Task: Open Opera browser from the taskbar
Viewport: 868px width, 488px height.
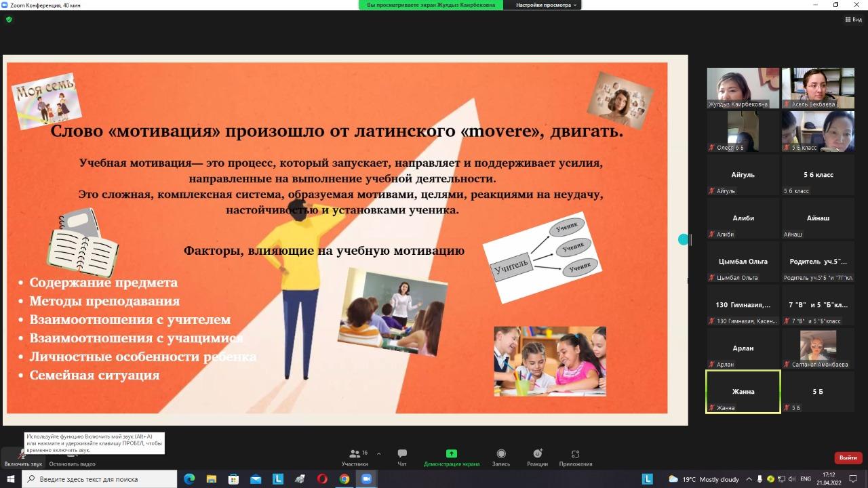Action: pyautogui.click(x=322, y=479)
